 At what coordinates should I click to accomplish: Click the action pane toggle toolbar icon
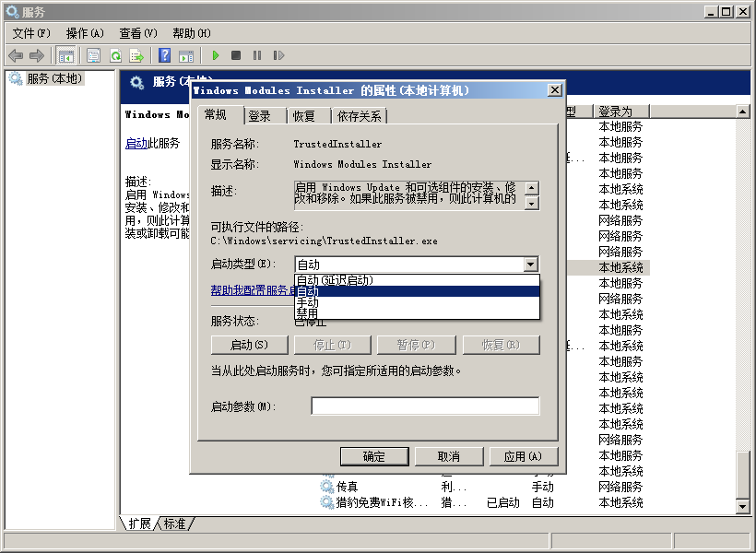pyautogui.click(x=186, y=55)
